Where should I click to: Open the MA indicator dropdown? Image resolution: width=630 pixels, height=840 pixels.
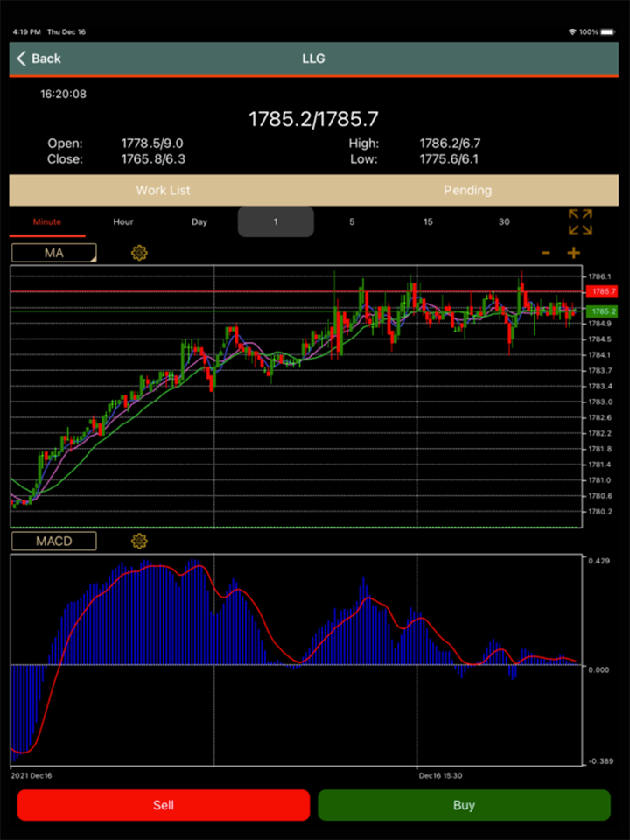coord(54,253)
